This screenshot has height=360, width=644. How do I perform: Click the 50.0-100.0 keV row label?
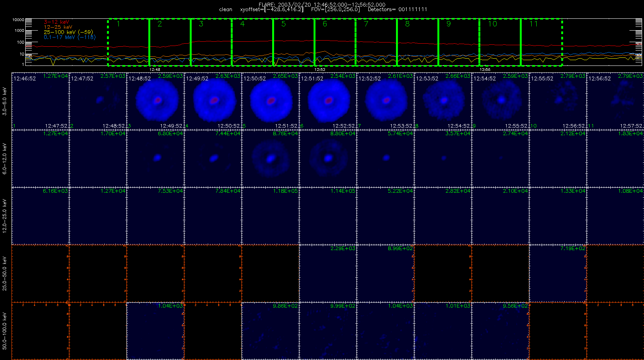point(5,331)
